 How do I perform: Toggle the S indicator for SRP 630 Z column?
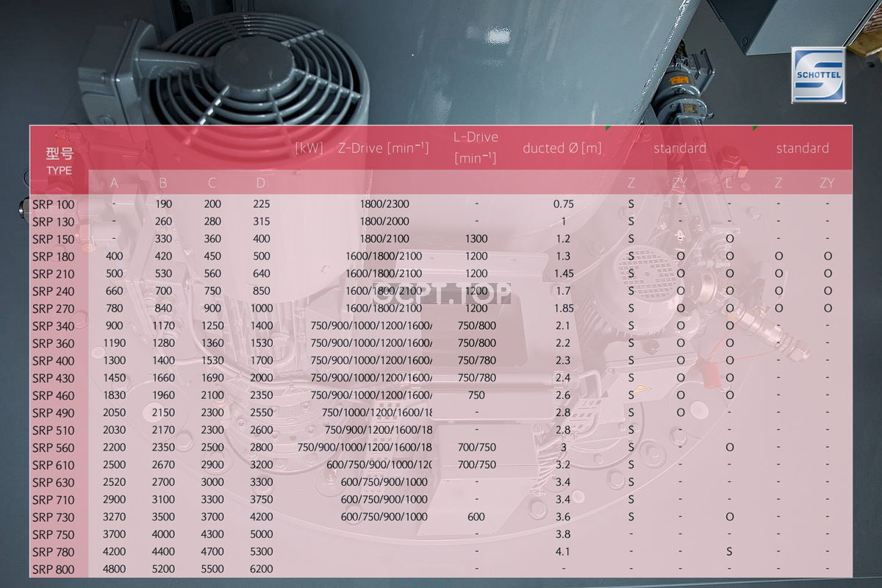(630, 481)
